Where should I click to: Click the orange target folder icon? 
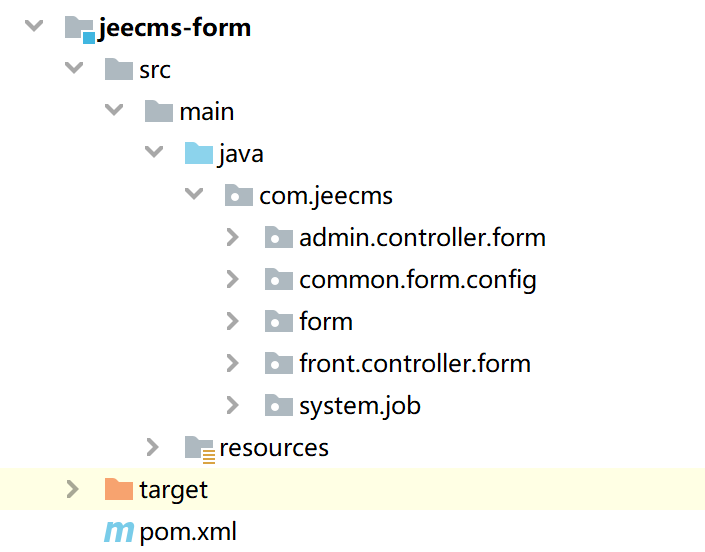[119, 489]
